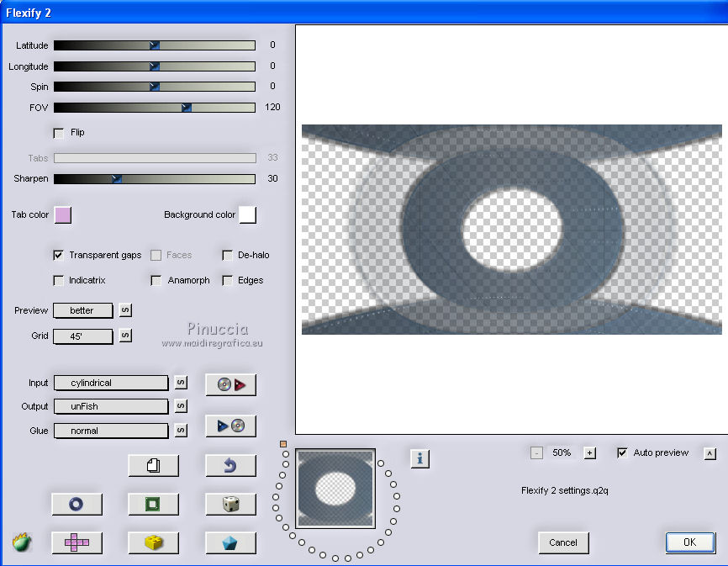728x566 pixels.
Task: Click the Sharpen value 30
Action: [x=272, y=179]
